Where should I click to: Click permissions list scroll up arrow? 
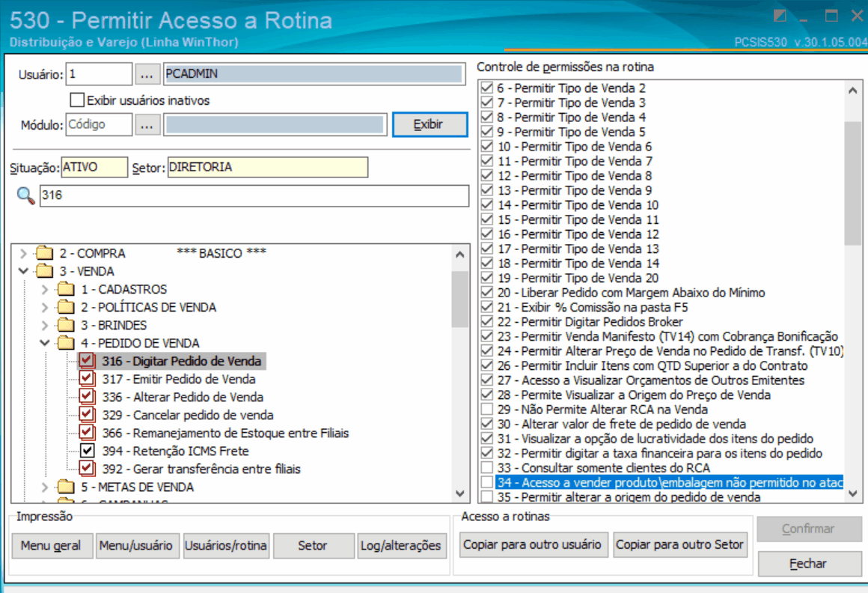click(853, 91)
